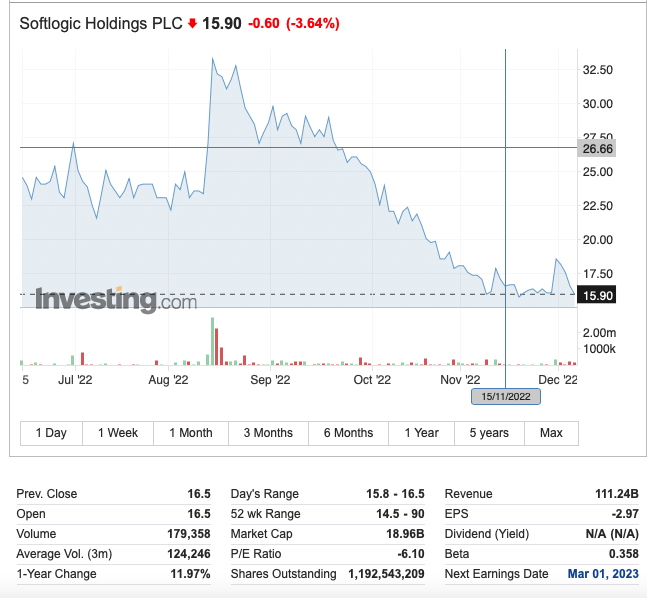Click the Revenue value 111.24B
The image size is (647, 598).
[x=617, y=494]
